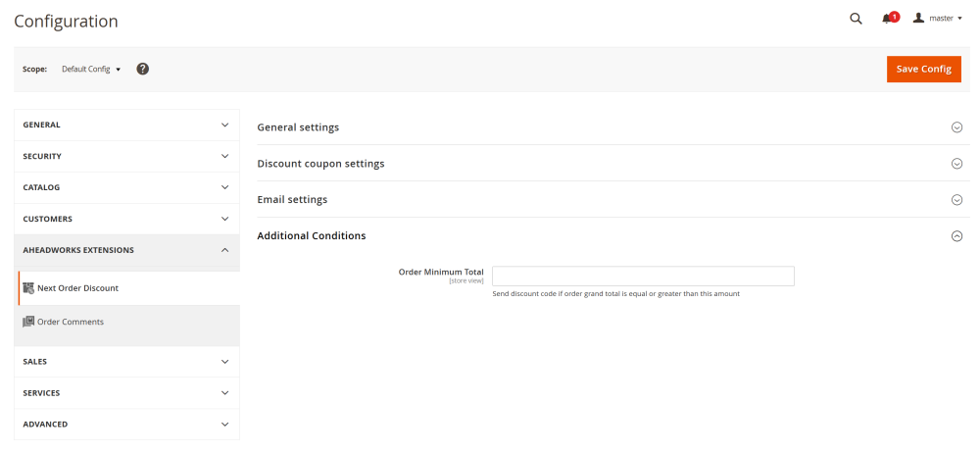Open the Default Config scope dropdown
The width and height of the screenshot is (980, 453).
tap(90, 69)
